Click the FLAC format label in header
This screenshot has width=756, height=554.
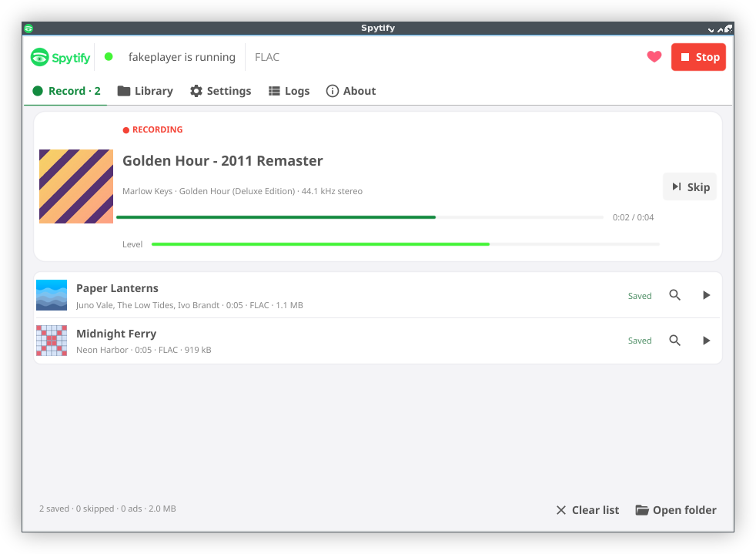267,58
